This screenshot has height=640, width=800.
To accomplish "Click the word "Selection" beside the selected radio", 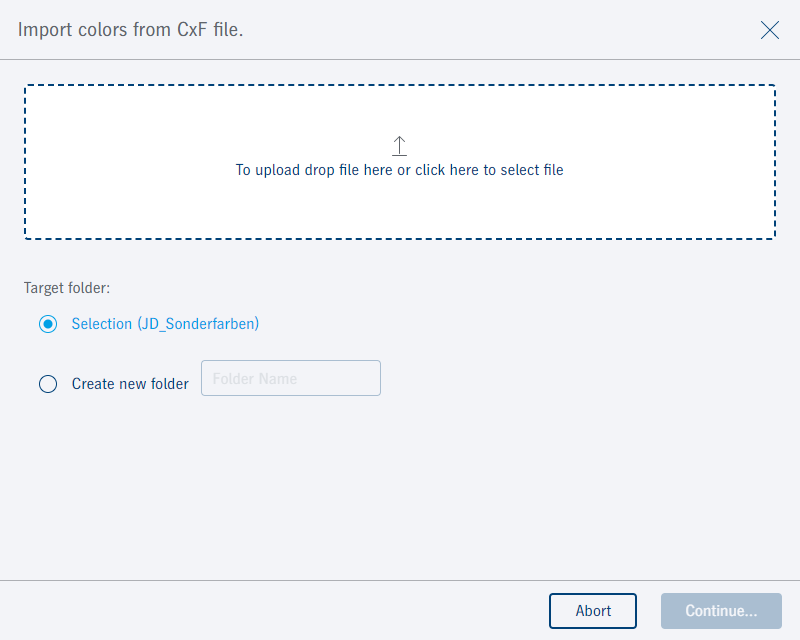I will [101, 324].
